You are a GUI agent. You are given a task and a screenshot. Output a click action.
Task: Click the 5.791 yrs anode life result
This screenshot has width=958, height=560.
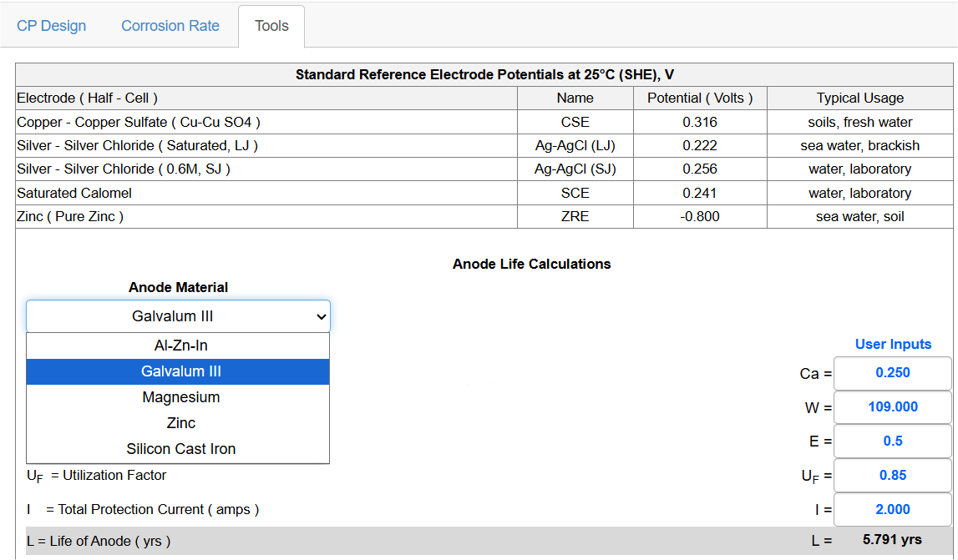[x=892, y=540]
